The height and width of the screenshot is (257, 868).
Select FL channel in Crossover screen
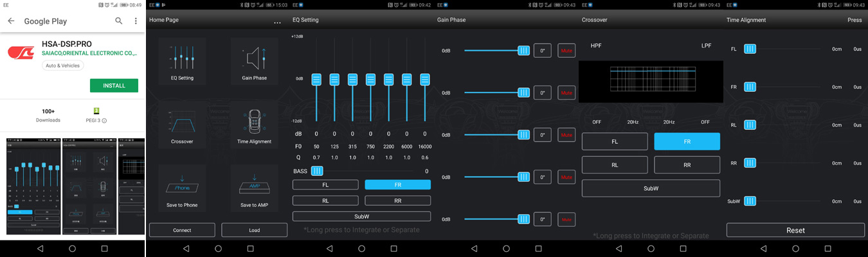615,141
